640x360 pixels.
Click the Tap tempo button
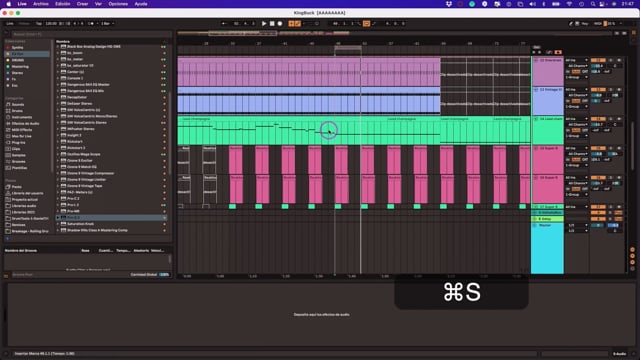pos(39,24)
